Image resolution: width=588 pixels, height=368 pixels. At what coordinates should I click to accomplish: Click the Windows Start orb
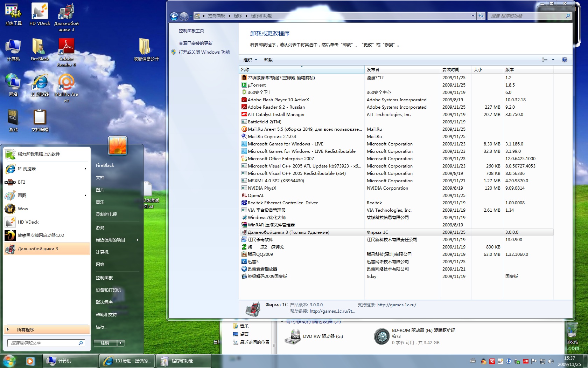pos(9,361)
